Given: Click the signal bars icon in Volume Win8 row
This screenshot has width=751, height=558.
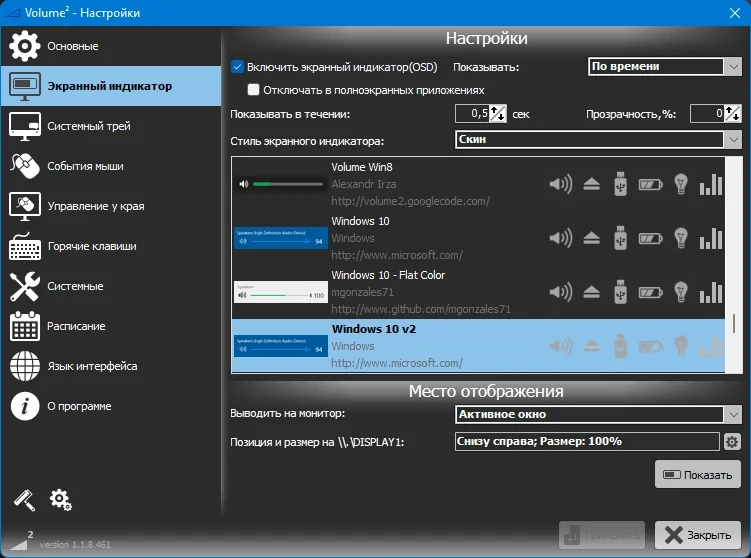Looking at the screenshot, I should coord(711,184).
